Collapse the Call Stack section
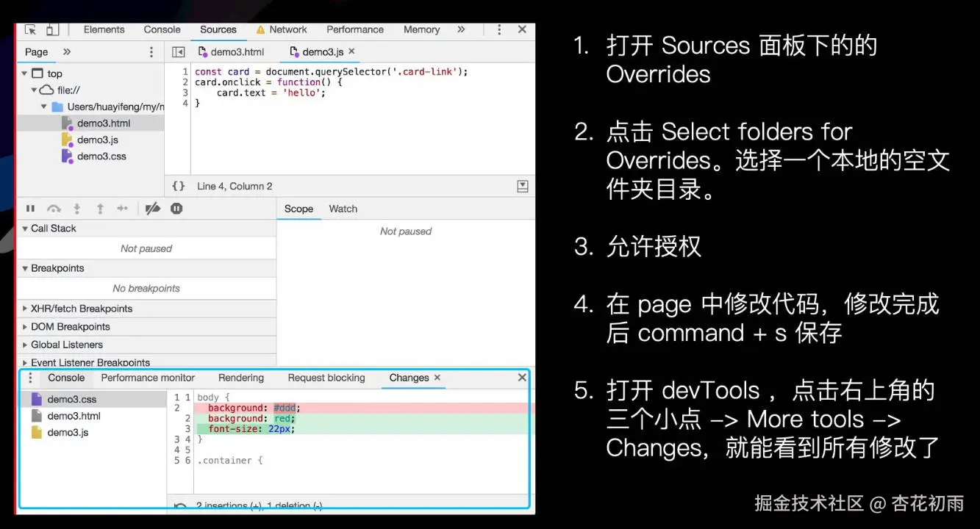This screenshot has width=980, height=529. (x=25, y=228)
